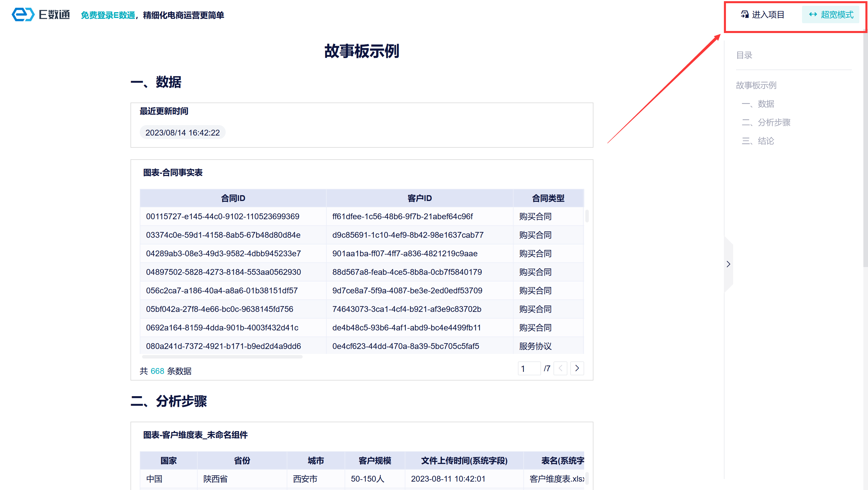
Task: Click the contract table horizontal scrollbar
Action: click(222, 356)
